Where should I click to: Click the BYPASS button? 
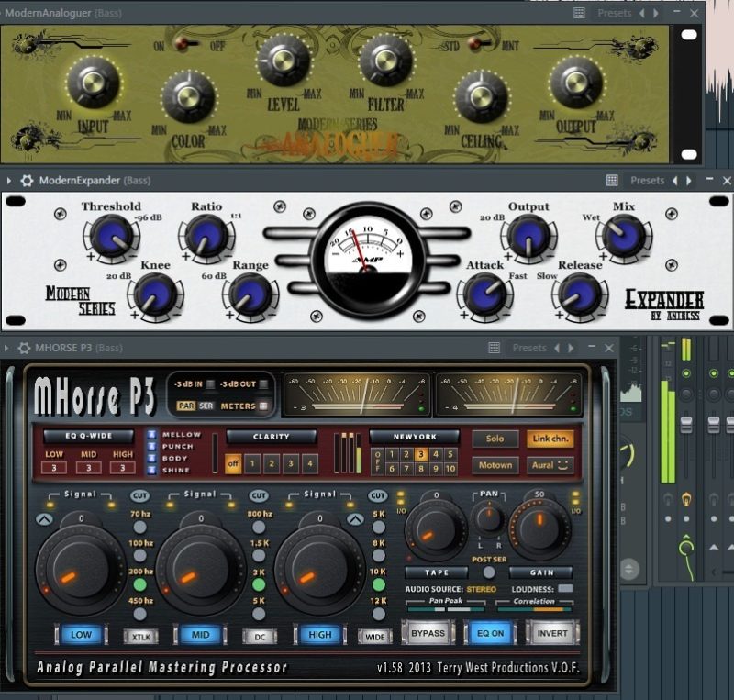click(428, 633)
